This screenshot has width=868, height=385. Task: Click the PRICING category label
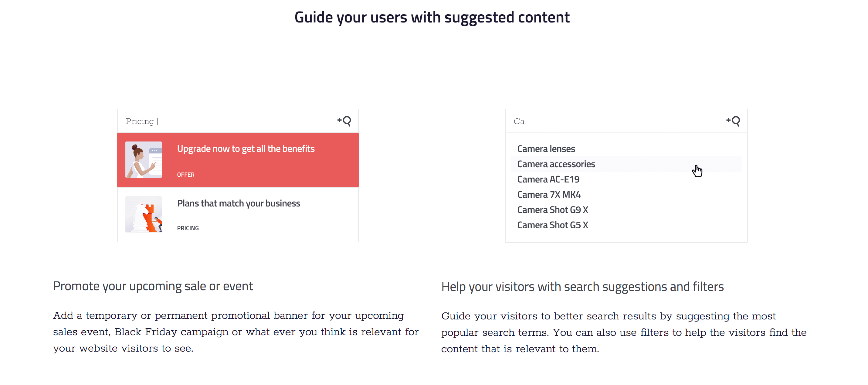188,228
